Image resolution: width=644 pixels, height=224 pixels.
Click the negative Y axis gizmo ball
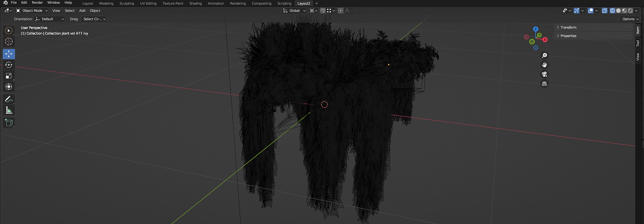pos(532,42)
